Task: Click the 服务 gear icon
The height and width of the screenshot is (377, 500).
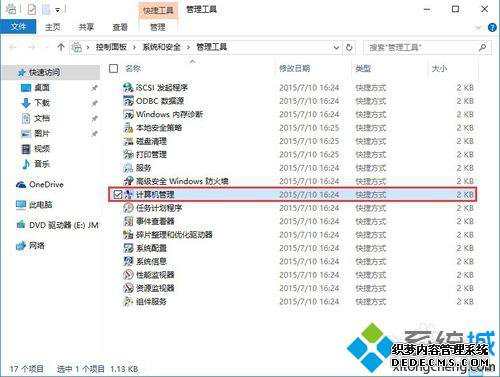Action: pos(128,168)
